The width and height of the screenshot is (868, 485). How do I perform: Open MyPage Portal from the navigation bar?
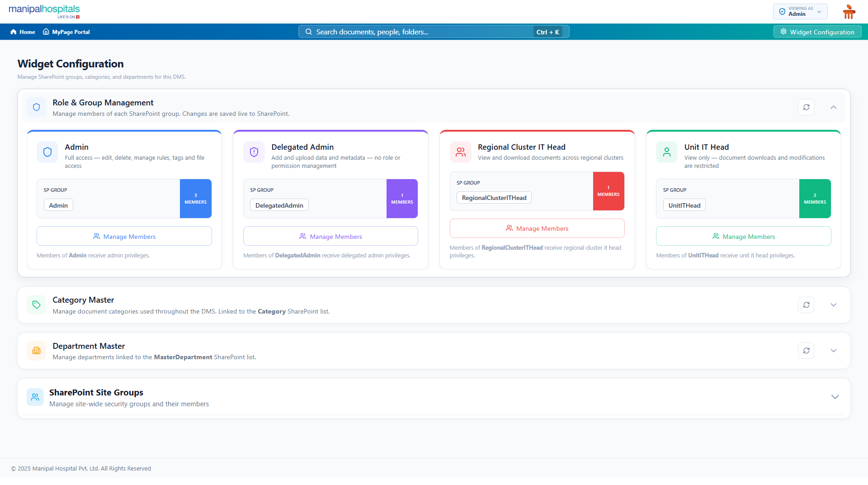point(66,32)
